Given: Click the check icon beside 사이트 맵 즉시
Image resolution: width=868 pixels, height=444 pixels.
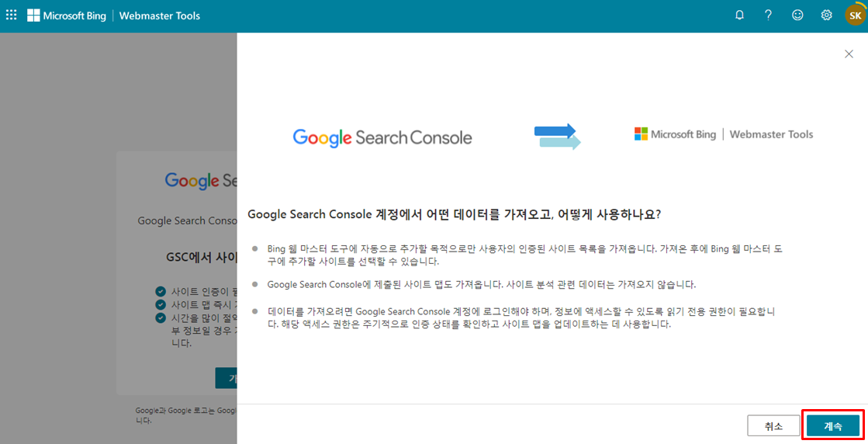Looking at the screenshot, I should pyautogui.click(x=161, y=304).
